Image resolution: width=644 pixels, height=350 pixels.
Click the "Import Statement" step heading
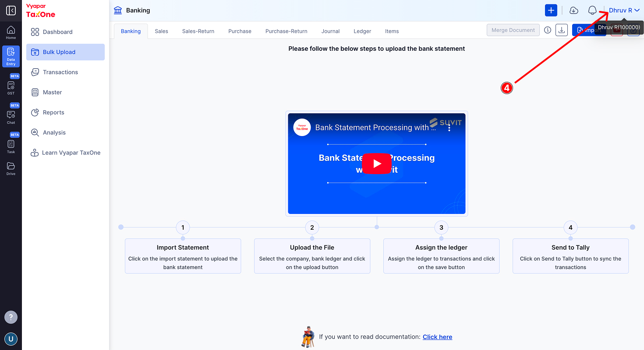tap(183, 248)
